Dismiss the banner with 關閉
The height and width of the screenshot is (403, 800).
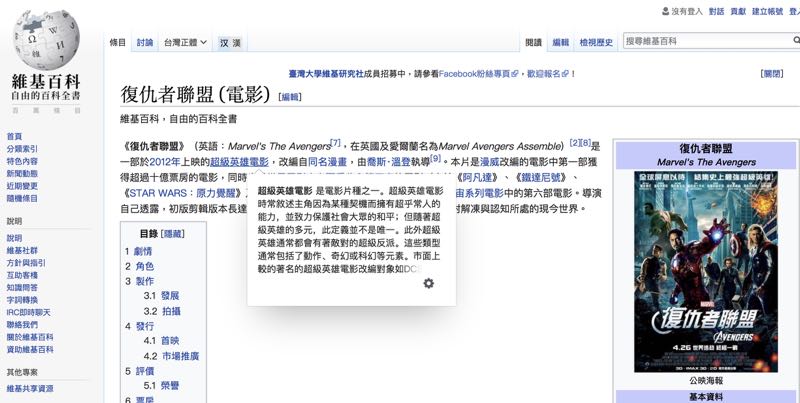[772, 74]
